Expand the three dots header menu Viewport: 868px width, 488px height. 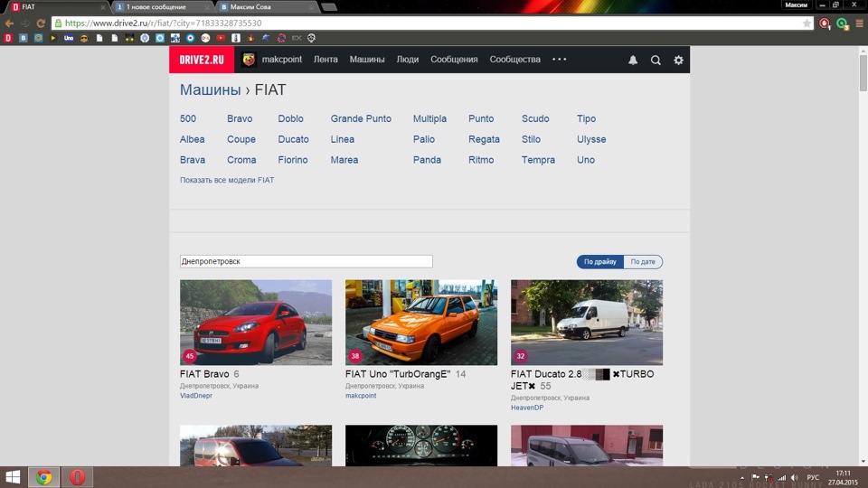(559, 60)
